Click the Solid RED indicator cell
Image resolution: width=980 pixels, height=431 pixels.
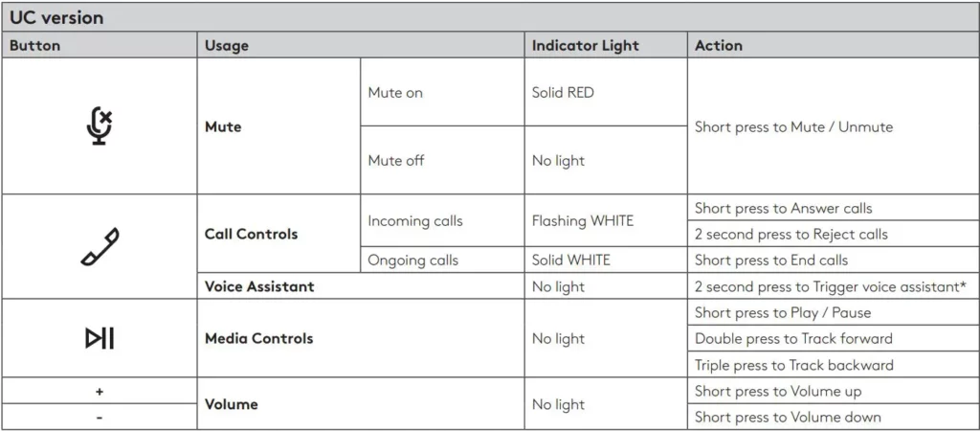(x=606, y=92)
